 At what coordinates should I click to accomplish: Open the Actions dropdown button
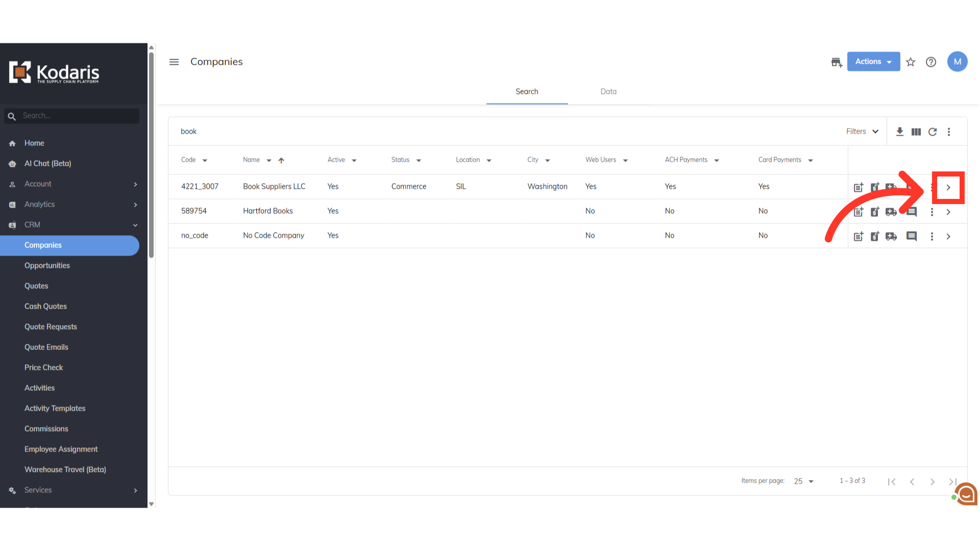tap(873, 62)
